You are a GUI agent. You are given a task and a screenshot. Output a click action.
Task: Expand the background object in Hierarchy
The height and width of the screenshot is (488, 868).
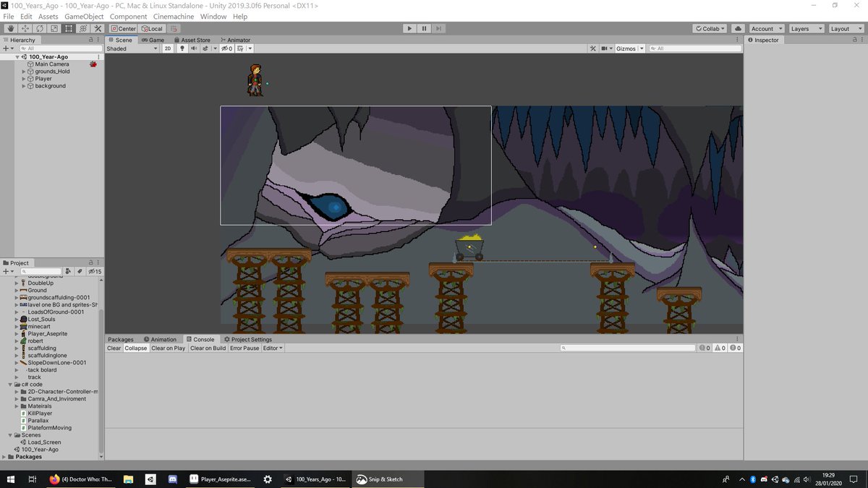(24, 86)
